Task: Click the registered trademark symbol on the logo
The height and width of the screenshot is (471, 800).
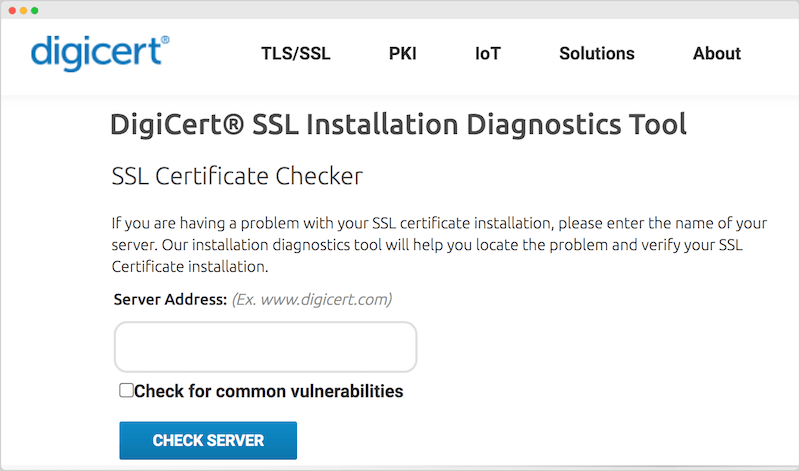Action: pyautogui.click(x=165, y=40)
